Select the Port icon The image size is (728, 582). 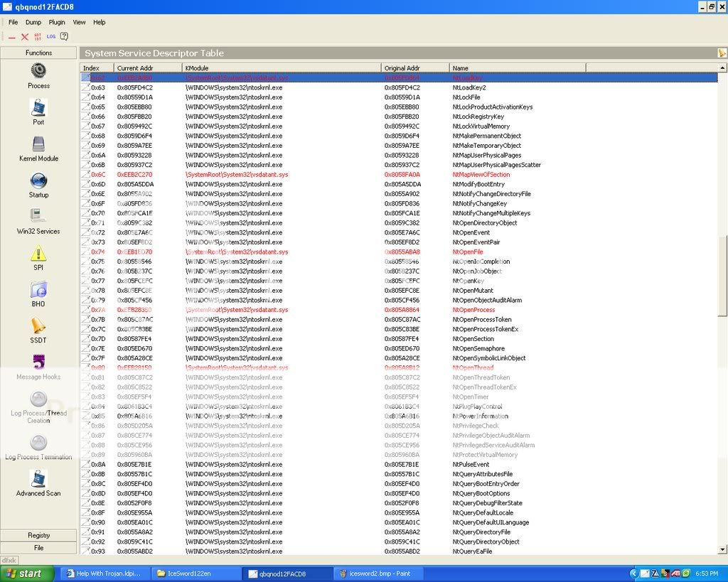coord(38,107)
